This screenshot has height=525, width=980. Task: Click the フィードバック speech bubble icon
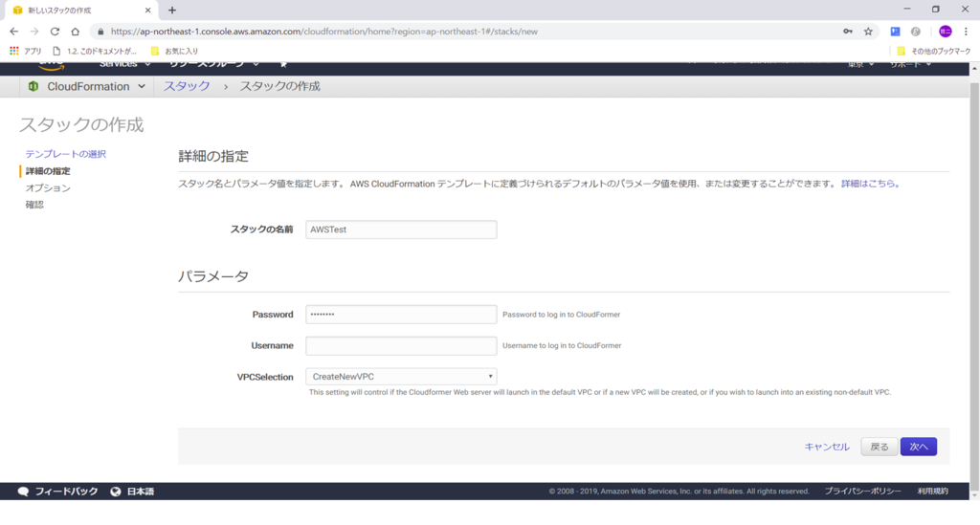coord(23,492)
